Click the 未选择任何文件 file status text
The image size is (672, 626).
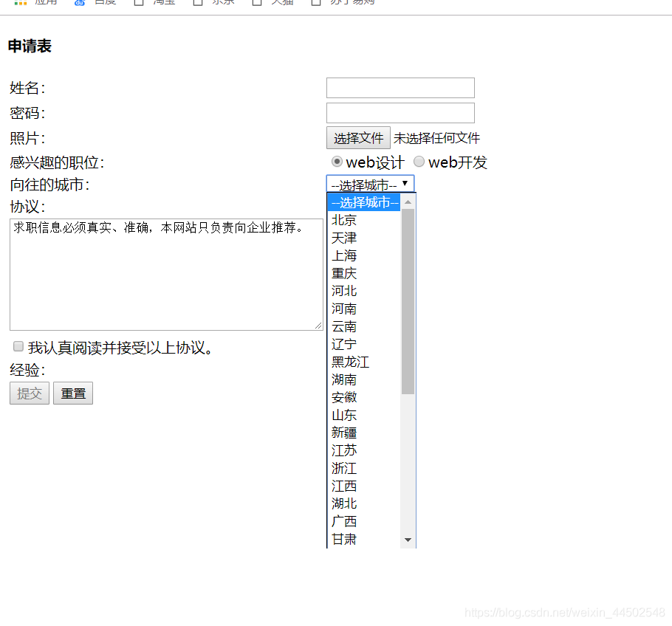tap(436, 138)
